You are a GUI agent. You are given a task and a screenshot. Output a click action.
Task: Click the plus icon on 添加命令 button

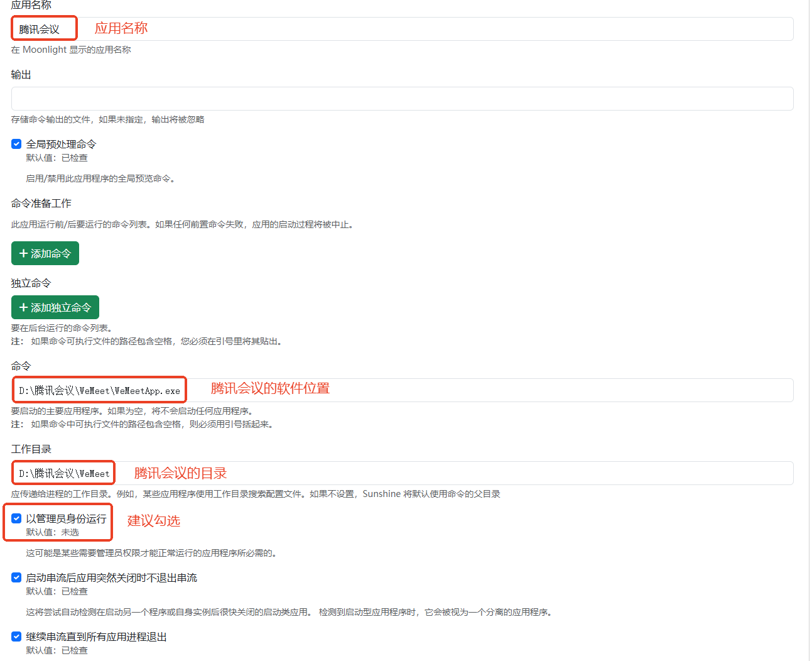point(23,253)
